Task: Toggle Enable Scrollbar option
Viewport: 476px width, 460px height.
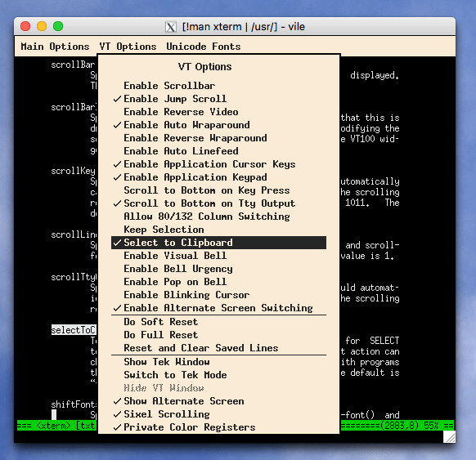Action: pyautogui.click(x=218, y=86)
